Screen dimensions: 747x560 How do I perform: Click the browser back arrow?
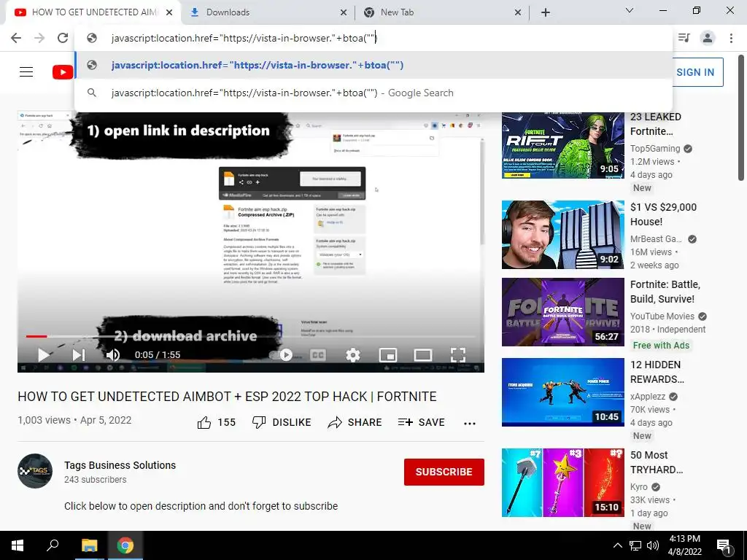[16, 38]
